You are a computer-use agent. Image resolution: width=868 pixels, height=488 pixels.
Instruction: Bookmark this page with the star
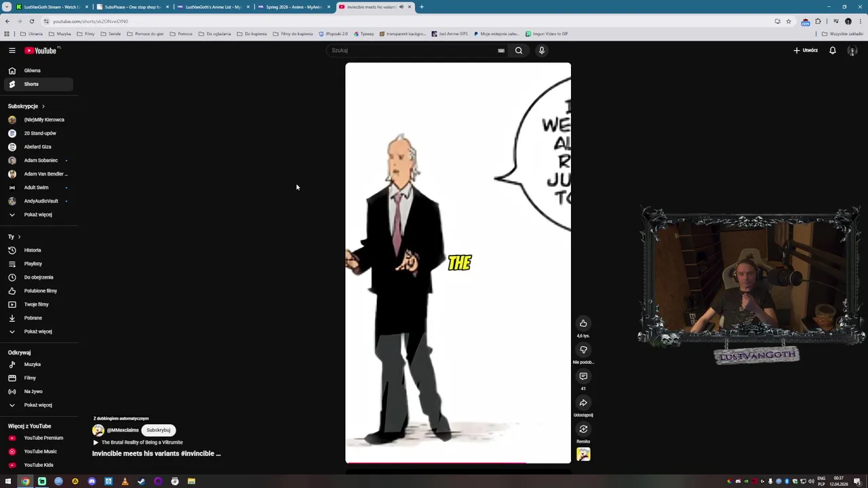tap(788, 21)
